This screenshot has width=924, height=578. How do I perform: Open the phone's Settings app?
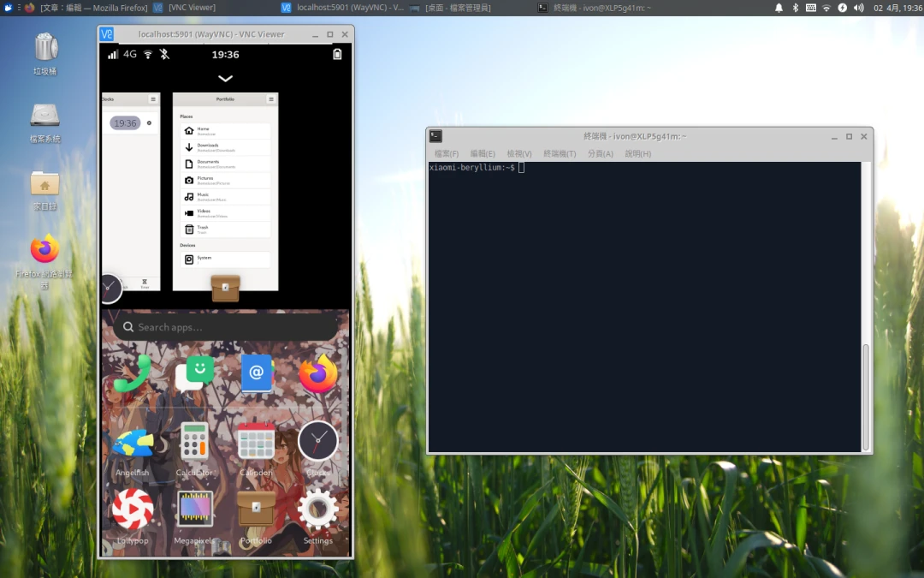click(317, 509)
